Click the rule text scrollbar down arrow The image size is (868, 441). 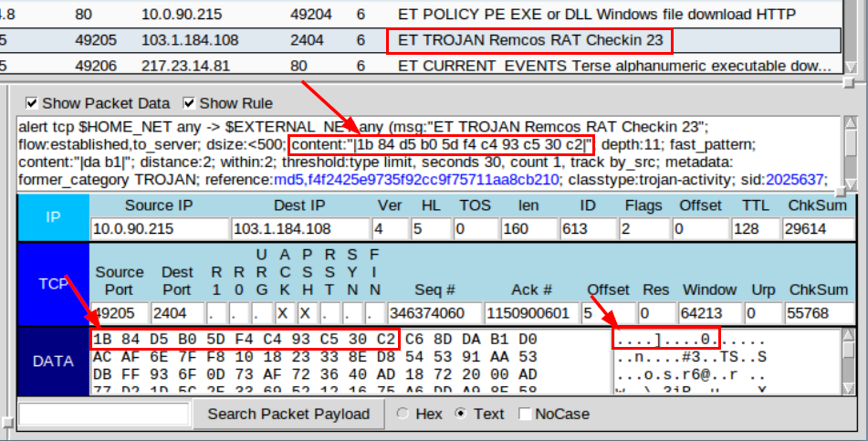tap(851, 184)
